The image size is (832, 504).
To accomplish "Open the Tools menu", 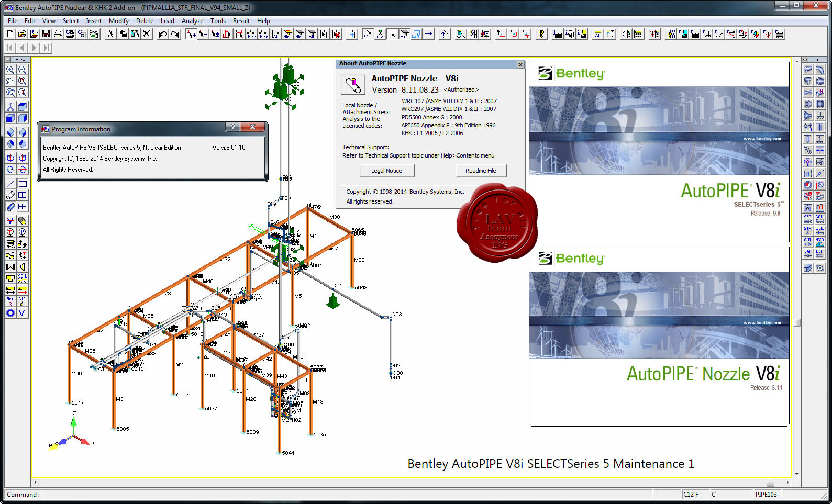I will click(218, 21).
